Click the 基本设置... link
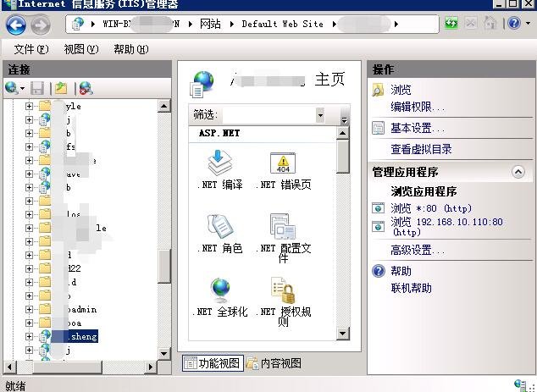 418,128
